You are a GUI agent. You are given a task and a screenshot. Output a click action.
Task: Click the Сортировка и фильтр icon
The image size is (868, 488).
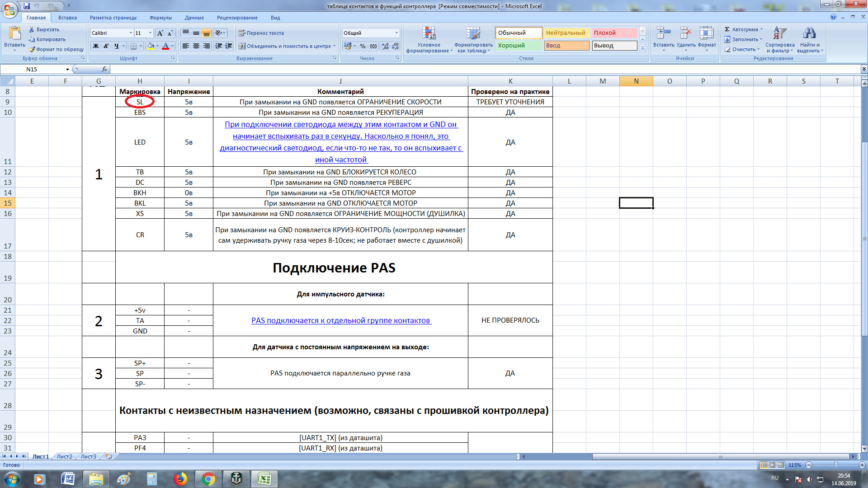(x=779, y=33)
